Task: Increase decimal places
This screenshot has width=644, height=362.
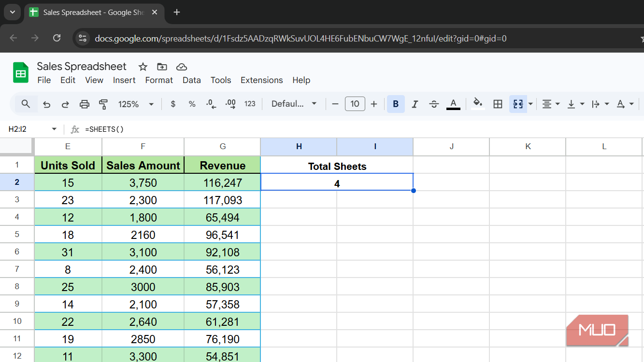Action: point(230,104)
